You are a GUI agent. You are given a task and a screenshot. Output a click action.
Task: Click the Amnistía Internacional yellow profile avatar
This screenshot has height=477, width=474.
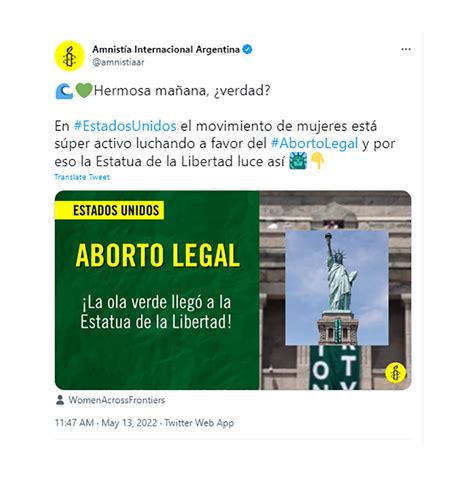pos(69,56)
